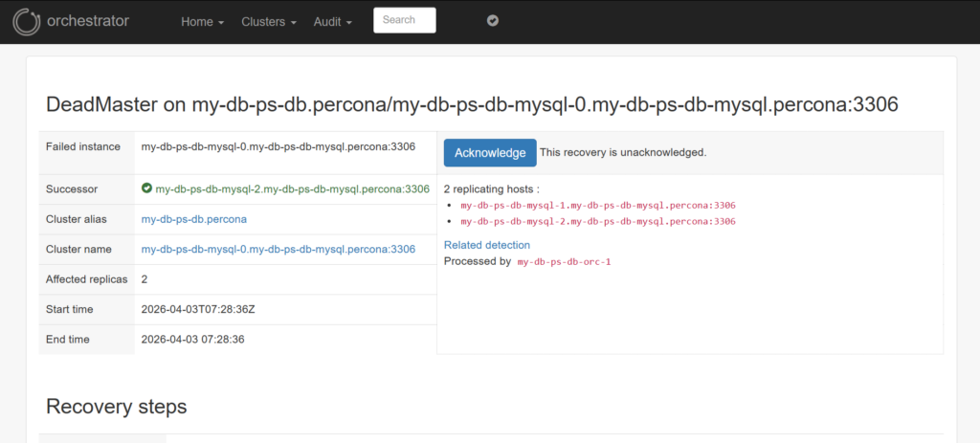Click the DeadMaster page heading
Viewport: 980px width, 443px height.
click(x=472, y=104)
